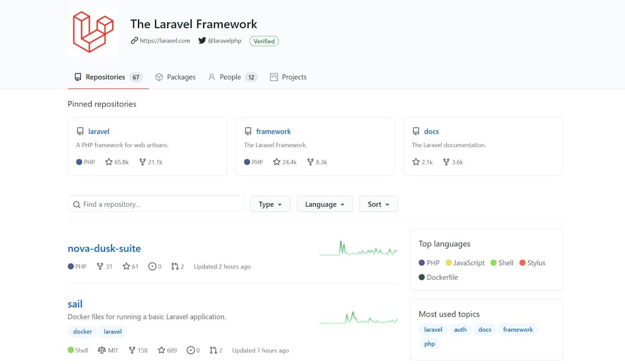Click the Find a repository input field
This screenshot has width=625, height=364.
[156, 204]
